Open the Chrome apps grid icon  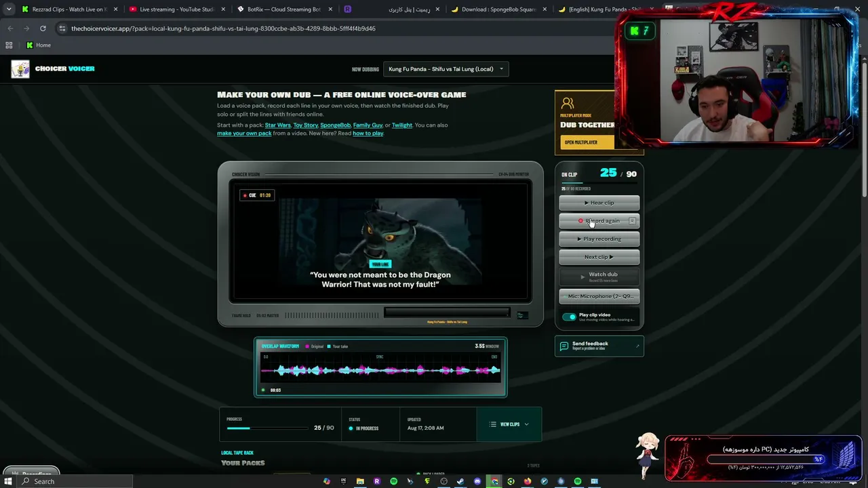[x=9, y=45]
